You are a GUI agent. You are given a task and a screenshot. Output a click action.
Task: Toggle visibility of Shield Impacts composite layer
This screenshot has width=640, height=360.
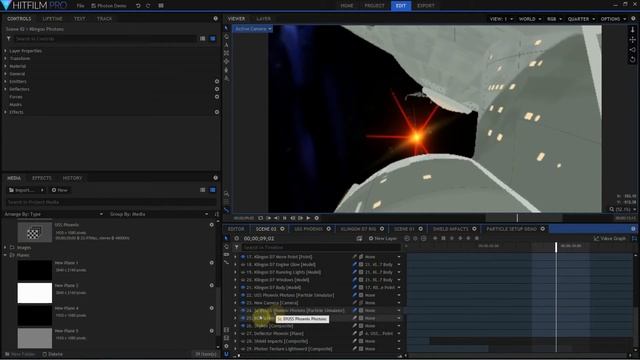[243, 341]
